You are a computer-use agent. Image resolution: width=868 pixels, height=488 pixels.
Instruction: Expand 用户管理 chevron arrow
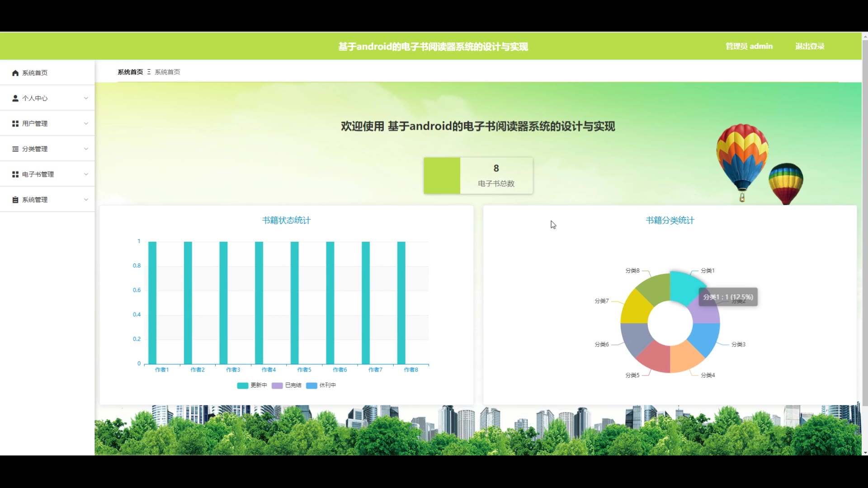(86, 123)
